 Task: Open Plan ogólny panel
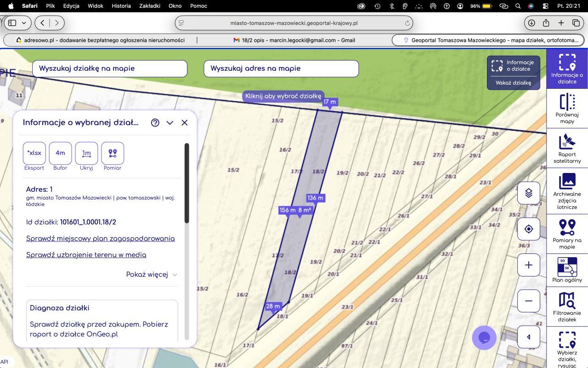click(567, 270)
